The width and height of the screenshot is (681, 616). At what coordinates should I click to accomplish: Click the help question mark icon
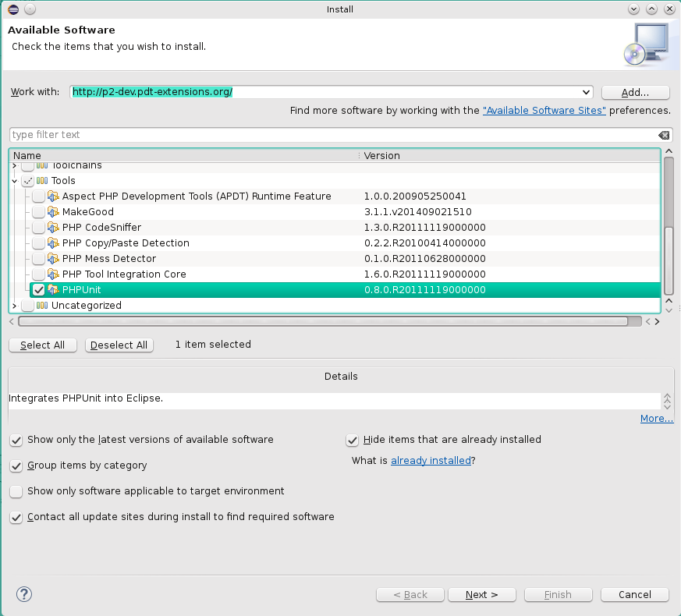pos(23,594)
